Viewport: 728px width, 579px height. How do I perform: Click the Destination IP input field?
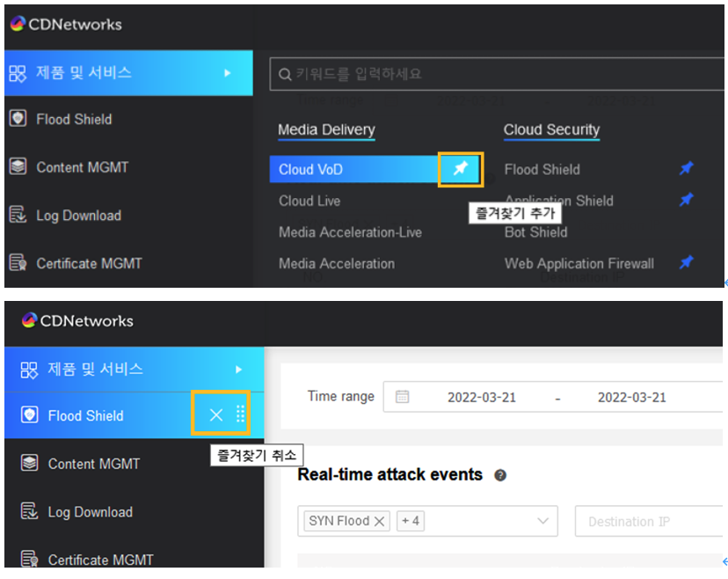(646, 522)
